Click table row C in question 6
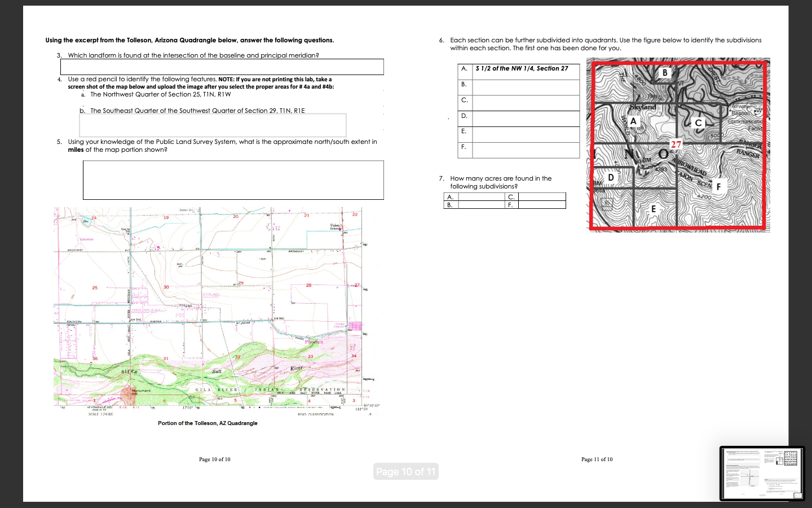Screen dimensions: 812x508 [524, 103]
